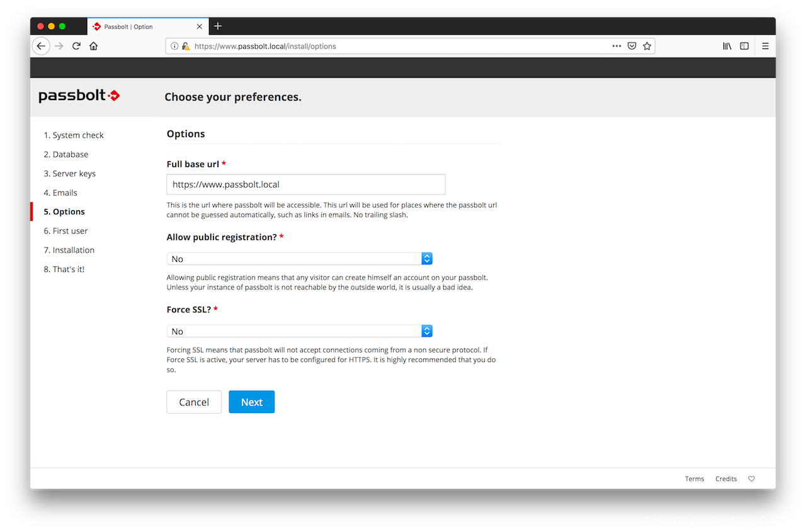This screenshot has height=532, width=806.
Task: Open site information via the info icon
Action: 175,46
